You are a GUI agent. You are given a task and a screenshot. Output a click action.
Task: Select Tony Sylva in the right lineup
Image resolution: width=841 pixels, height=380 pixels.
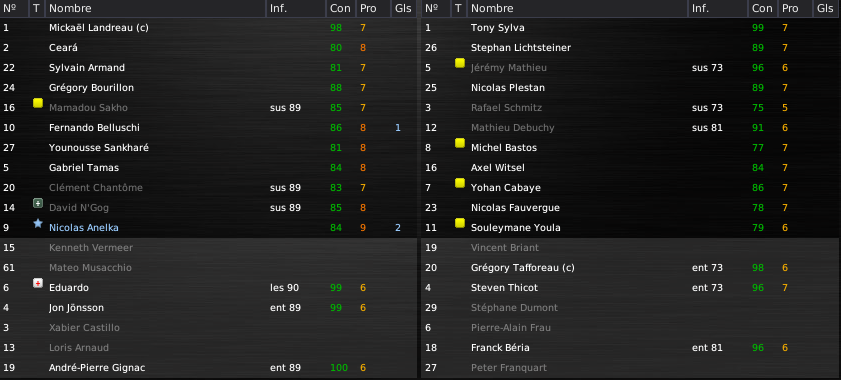click(x=498, y=27)
